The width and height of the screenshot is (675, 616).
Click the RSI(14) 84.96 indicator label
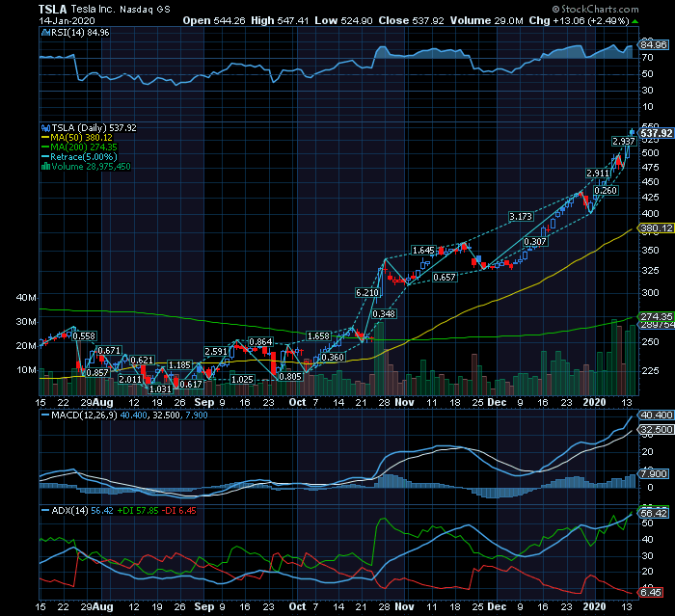pyautogui.click(x=80, y=33)
